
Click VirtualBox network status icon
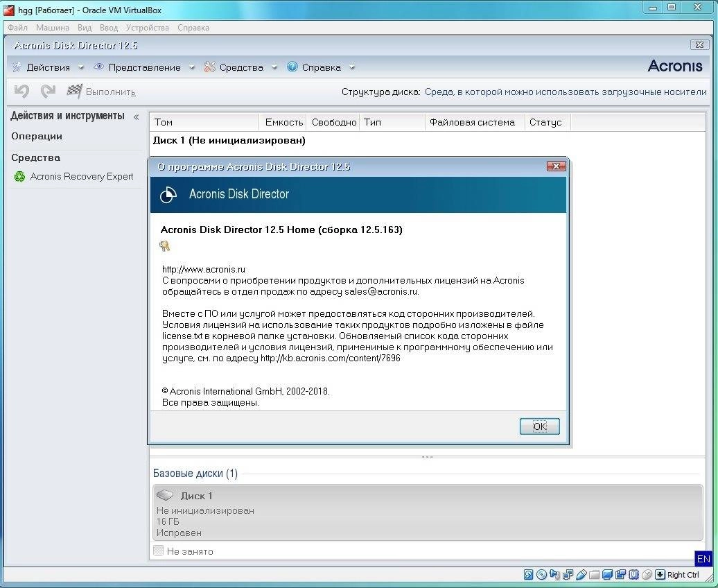[568, 575]
